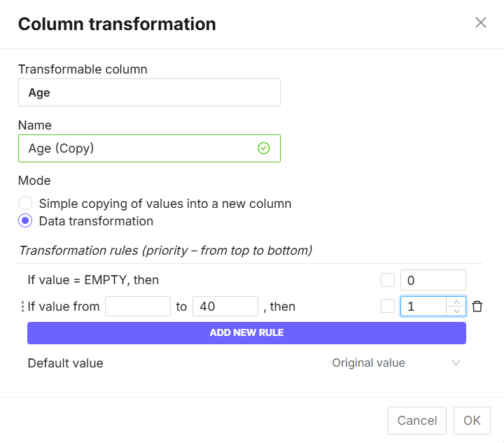Screen dimensions: 504x443
Task: Close the Column transformation dialog
Action: click(x=481, y=22)
